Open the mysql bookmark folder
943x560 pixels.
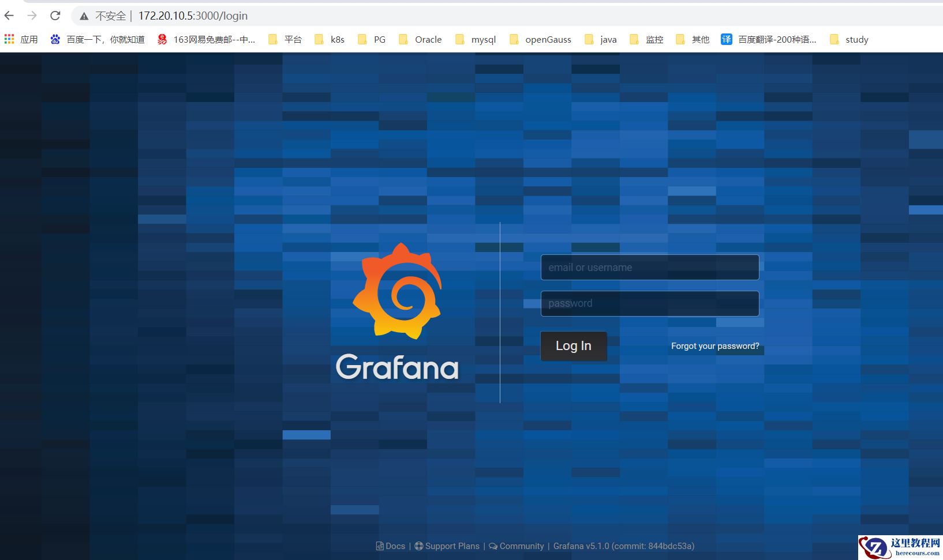[476, 39]
